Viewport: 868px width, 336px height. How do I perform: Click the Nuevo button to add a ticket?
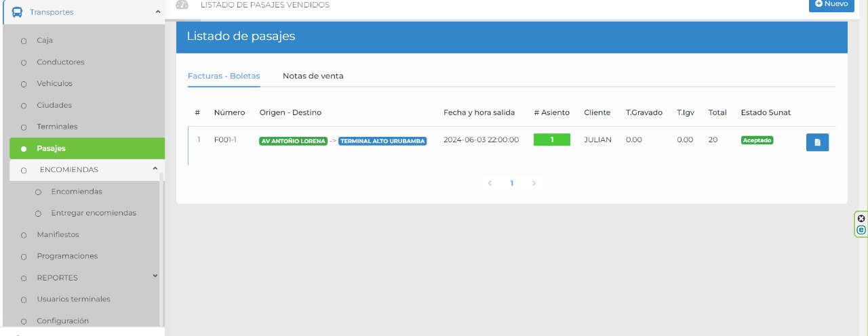click(x=831, y=4)
